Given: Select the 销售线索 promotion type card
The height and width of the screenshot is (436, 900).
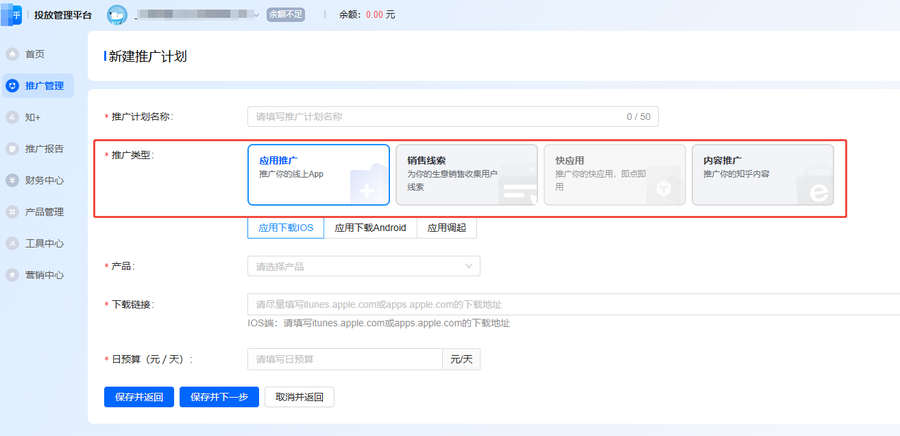Looking at the screenshot, I should pyautogui.click(x=467, y=174).
